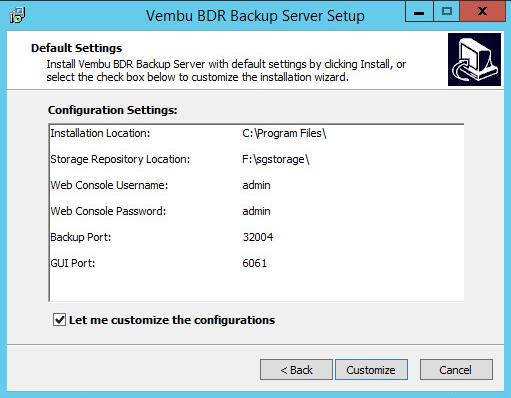The height and width of the screenshot is (398, 511).
Task: Cancel the setup wizard
Action: pyautogui.click(x=456, y=370)
